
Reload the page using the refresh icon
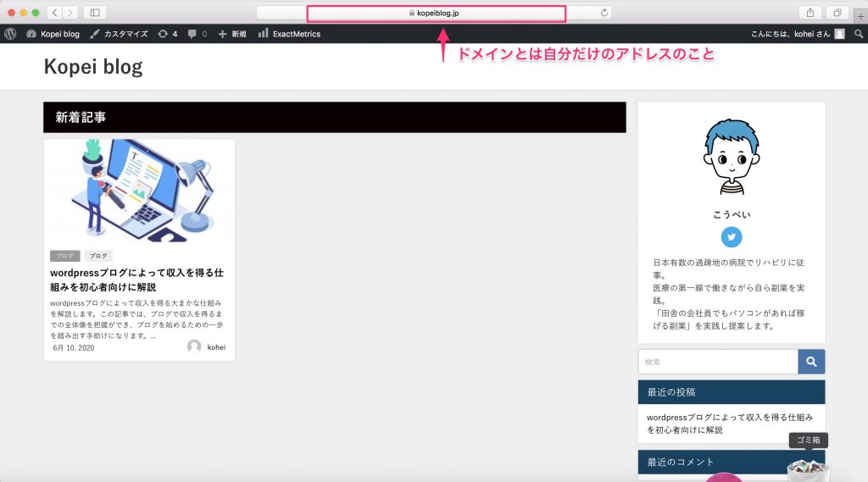(604, 13)
